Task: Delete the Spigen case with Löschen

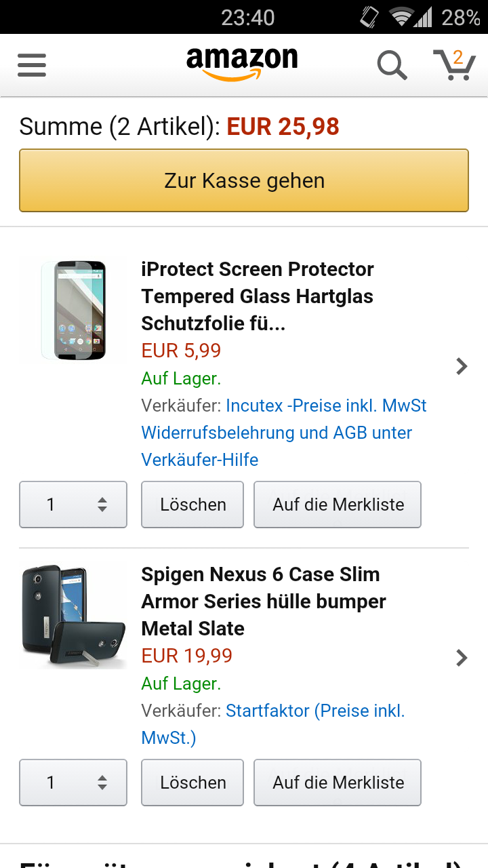Action: pos(192,783)
